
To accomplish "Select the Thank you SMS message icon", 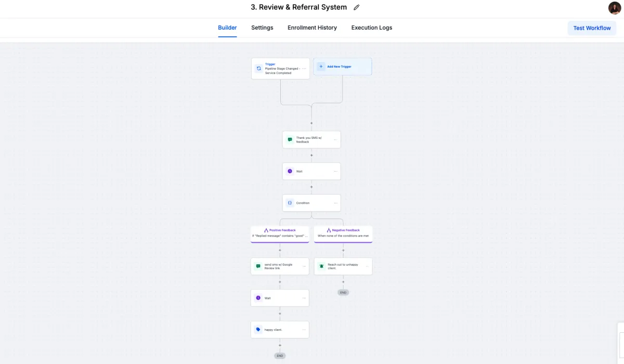I will pyautogui.click(x=290, y=139).
